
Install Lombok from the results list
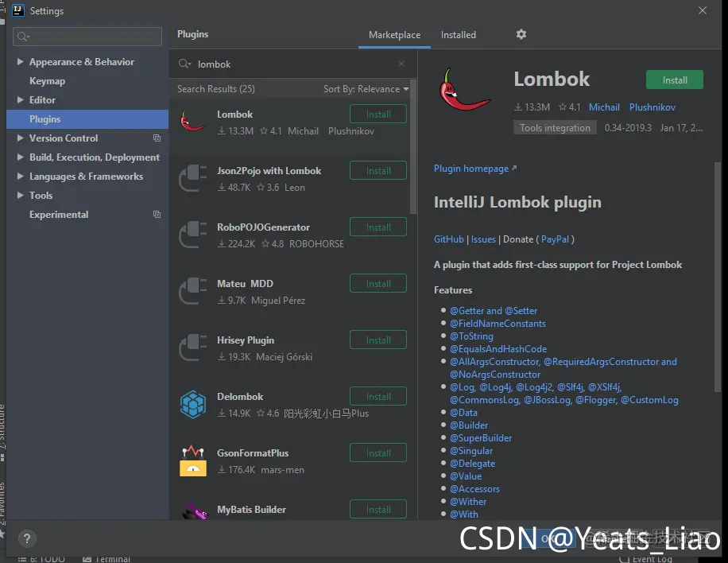tap(378, 115)
